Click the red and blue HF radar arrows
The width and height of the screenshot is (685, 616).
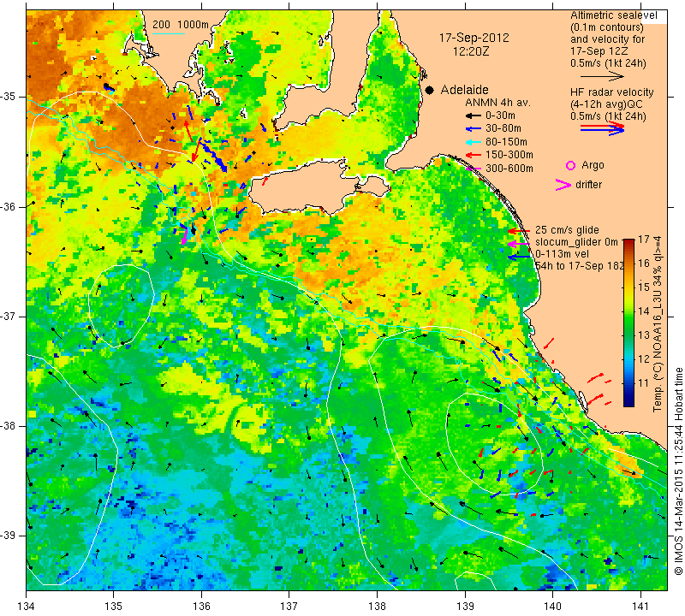coord(602,128)
